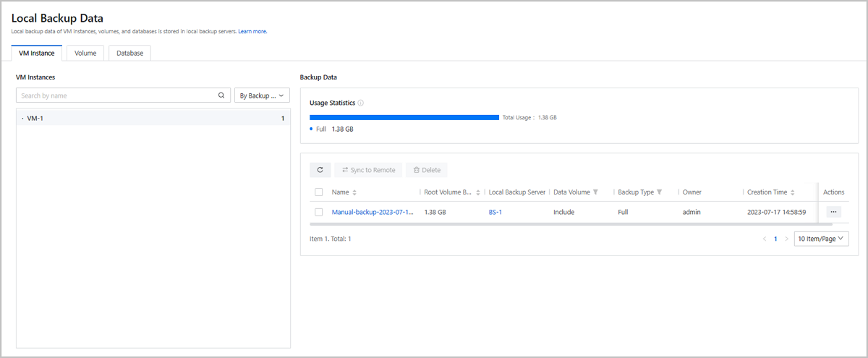Select VM-1 in the instance list
The image size is (868, 358).
click(x=36, y=118)
